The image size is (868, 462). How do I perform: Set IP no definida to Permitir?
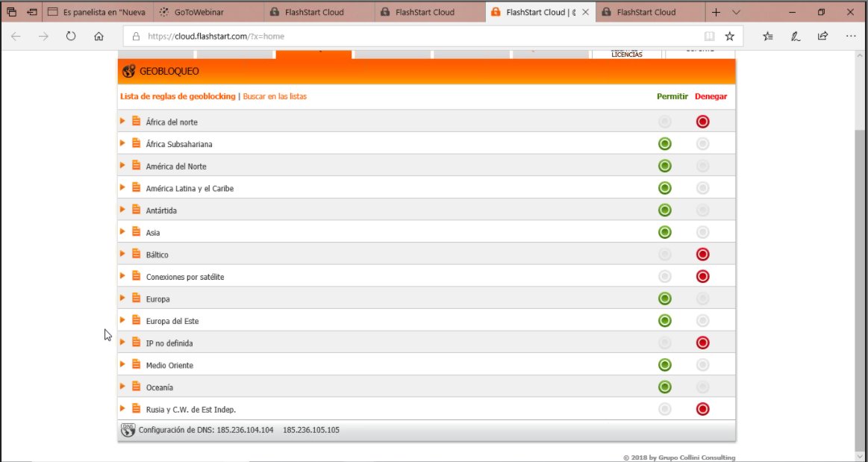[x=665, y=343]
